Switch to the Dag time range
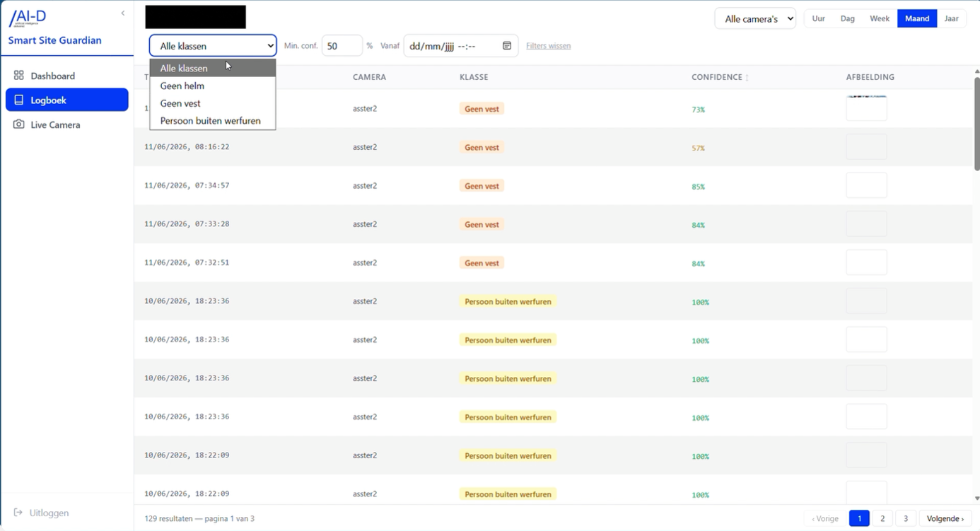 coord(847,19)
